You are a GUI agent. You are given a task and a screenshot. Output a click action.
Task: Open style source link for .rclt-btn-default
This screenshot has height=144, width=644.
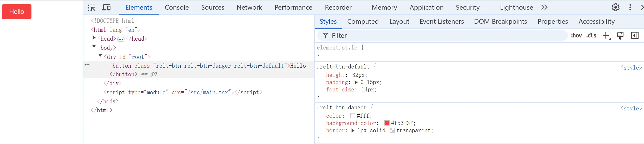coord(631,68)
